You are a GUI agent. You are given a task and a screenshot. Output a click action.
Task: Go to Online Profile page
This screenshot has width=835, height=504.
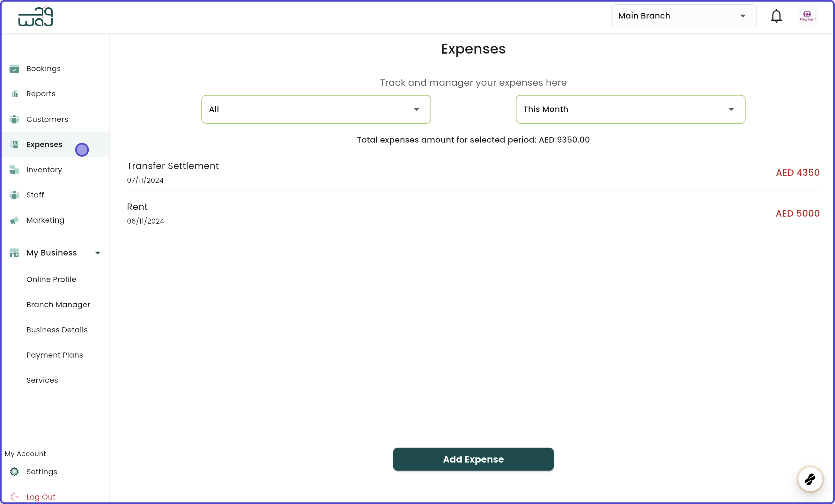[51, 279]
